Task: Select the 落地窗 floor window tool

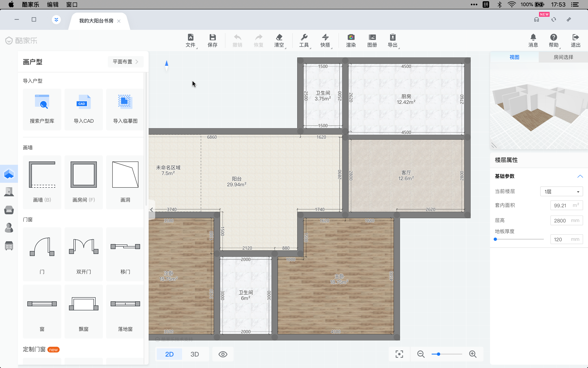Action: coord(125,312)
